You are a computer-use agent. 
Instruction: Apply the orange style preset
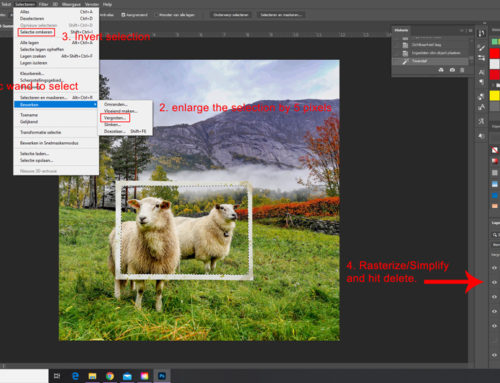tap(495, 206)
